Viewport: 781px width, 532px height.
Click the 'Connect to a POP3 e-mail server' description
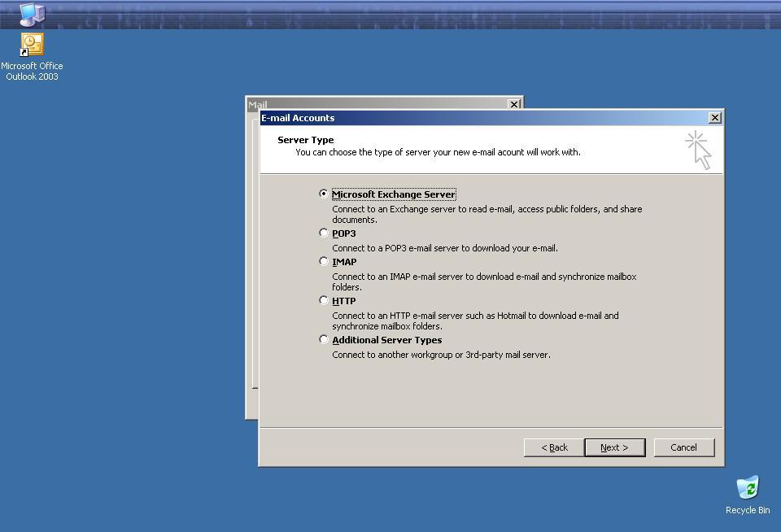[445, 248]
